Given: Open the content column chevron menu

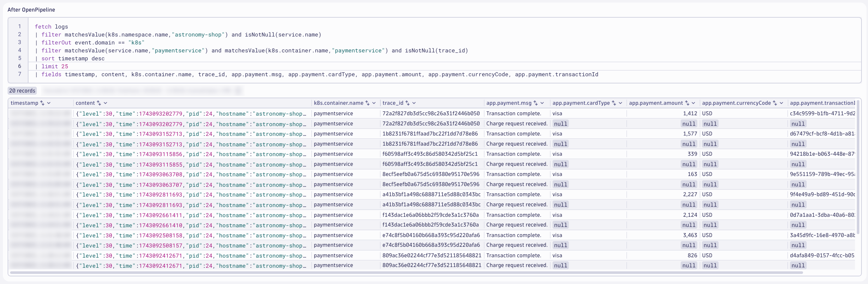Looking at the screenshot, I should [x=105, y=103].
